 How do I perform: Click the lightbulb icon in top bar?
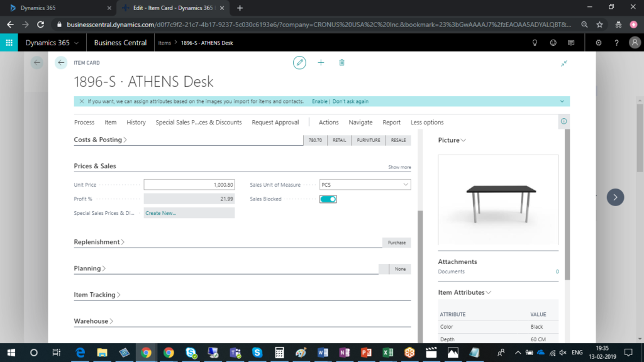tap(535, 43)
